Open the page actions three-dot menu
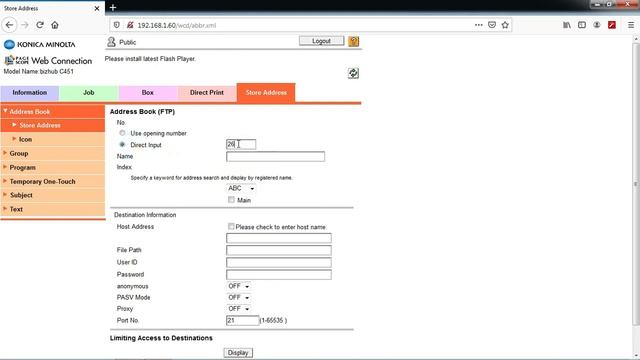 [479, 25]
